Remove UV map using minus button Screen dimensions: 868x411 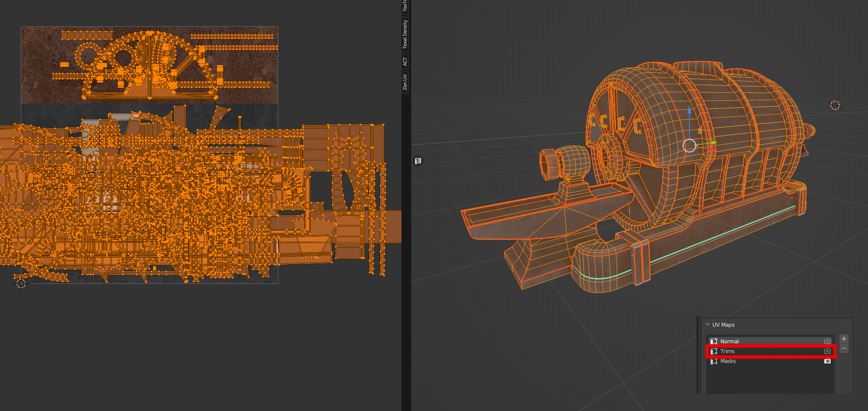tap(844, 348)
